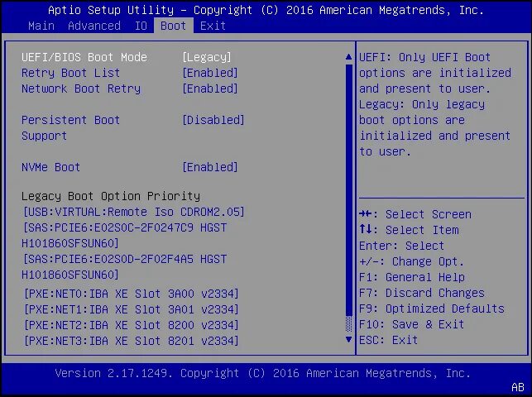Viewport: 532px width, 397px height.
Task: Click the F1: General Help hint
Action: pyautogui.click(x=412, y=277)
